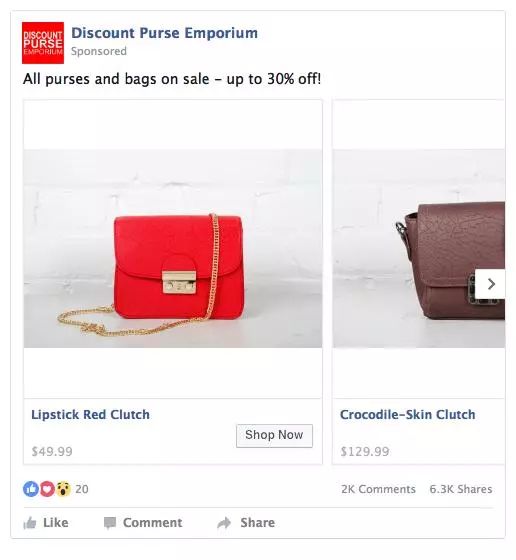Click the $49.99 price text
Screen dimensions: 516x560
pos(52,451)
